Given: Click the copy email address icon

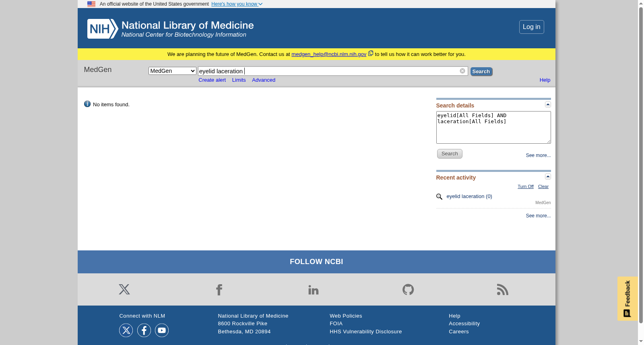Looking at the screenshot, I should (371, 53).
